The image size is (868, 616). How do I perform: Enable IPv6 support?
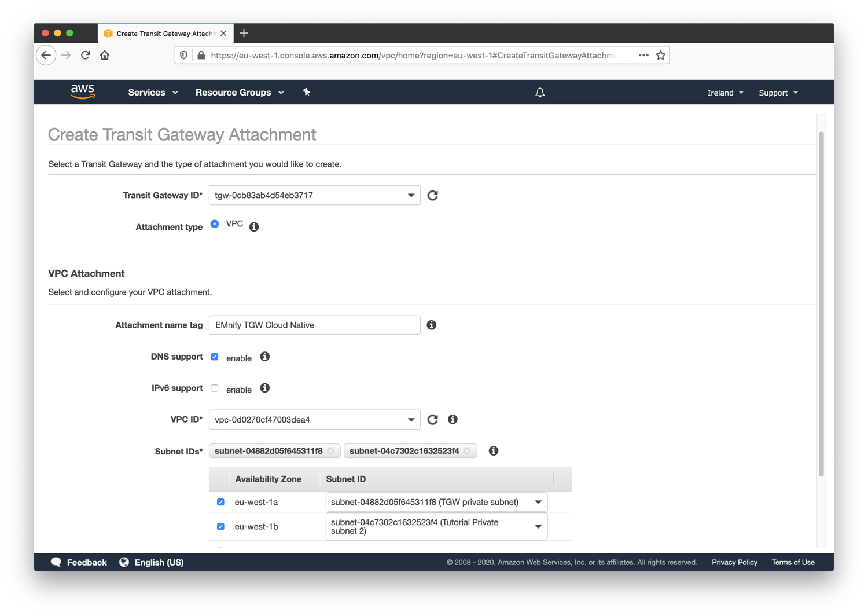point(215,388)
